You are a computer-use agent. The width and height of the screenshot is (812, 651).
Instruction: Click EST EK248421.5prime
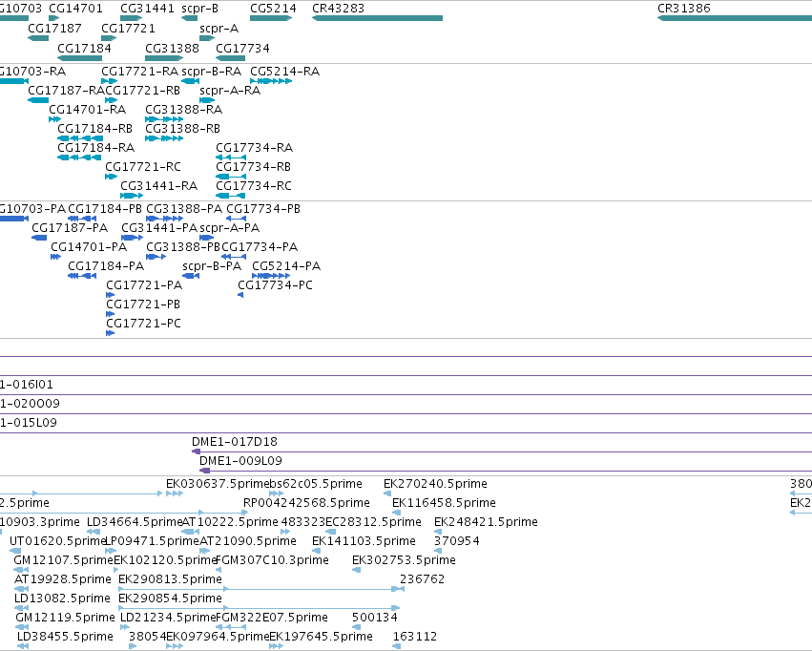[x=487, y=522]
